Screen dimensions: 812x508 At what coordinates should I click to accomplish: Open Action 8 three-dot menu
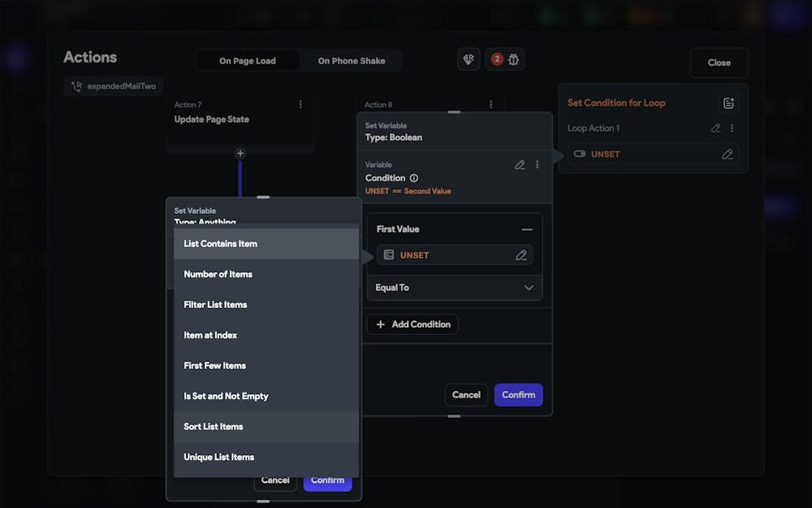pyautogui.click(x=491, y=105)
